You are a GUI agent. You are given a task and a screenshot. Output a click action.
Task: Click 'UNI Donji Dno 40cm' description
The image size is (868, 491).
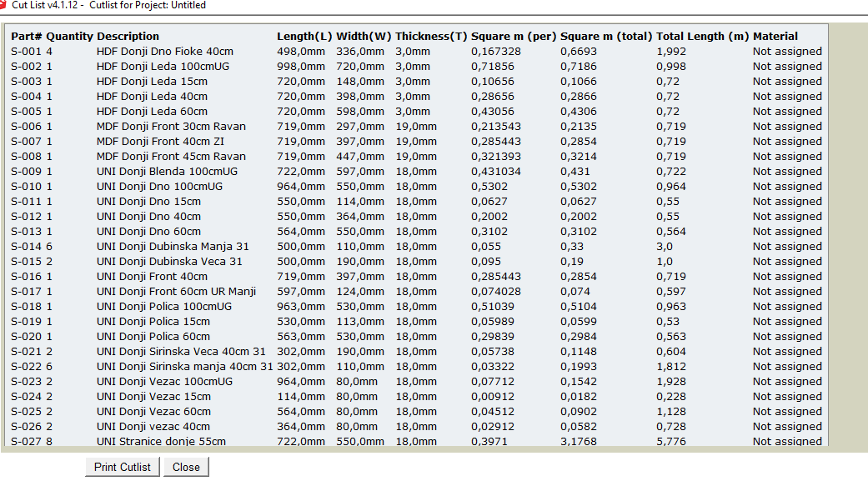(x=149, y=217)
